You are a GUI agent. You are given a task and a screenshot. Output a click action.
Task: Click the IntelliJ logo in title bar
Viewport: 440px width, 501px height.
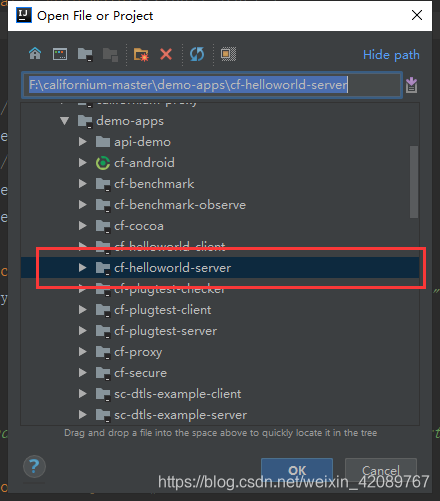point(24,15)
